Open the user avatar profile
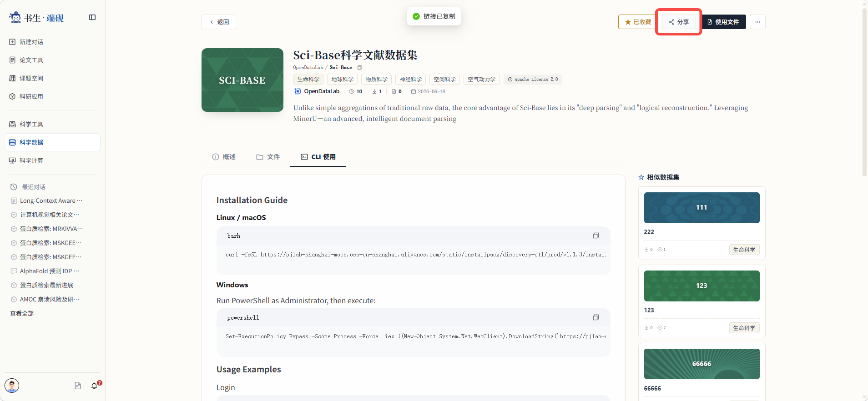 click(x=12, y=386)
